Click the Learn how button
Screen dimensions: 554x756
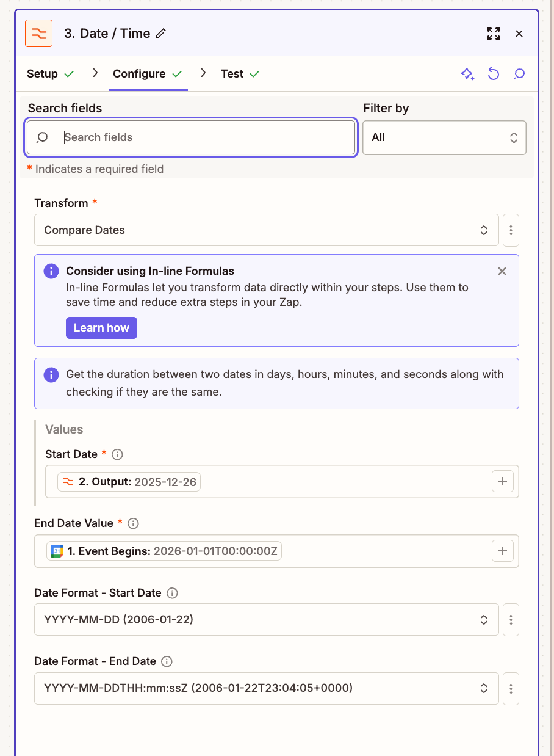tap(101, 328)
